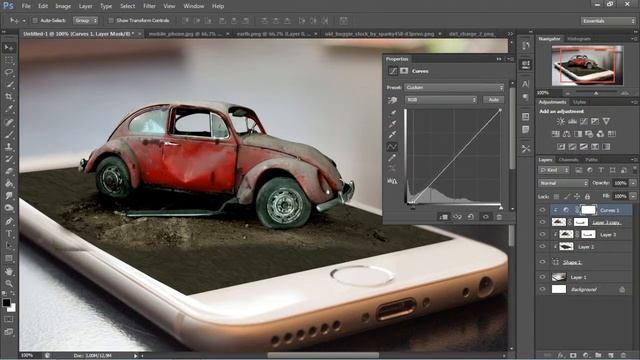This screenshot has width=640, height=360.
Task: Choose draw to modify curve pencil
Action: point(392,158)
